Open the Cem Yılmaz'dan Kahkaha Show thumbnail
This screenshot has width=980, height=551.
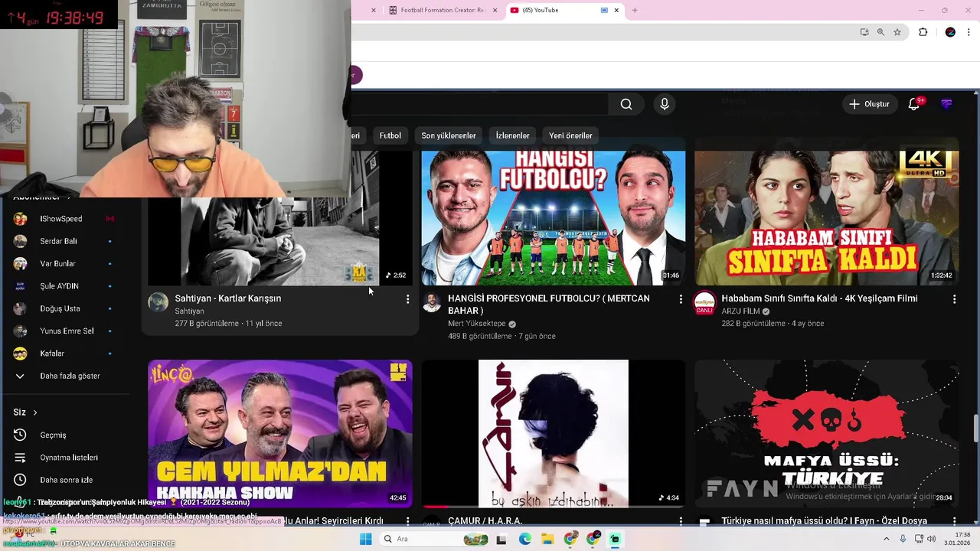pyautogui.click(x=279, y=433)
